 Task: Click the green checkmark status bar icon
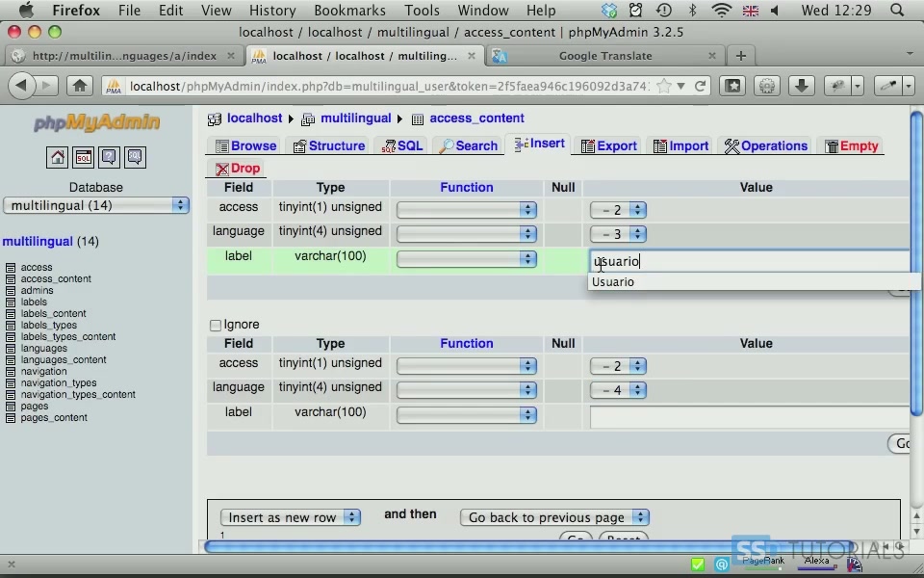click(698, 565)
